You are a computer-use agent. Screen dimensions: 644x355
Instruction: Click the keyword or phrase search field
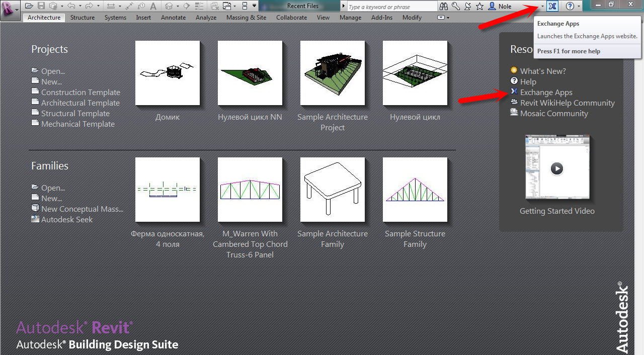392,7
